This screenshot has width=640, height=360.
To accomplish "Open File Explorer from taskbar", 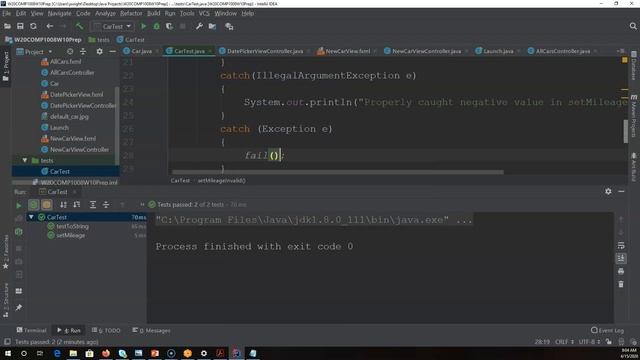I will tap(73, 353).
